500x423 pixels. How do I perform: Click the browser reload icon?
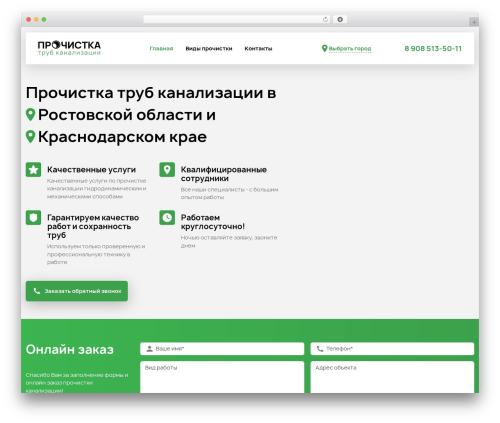pyautogui.click(x=325, y=20)
